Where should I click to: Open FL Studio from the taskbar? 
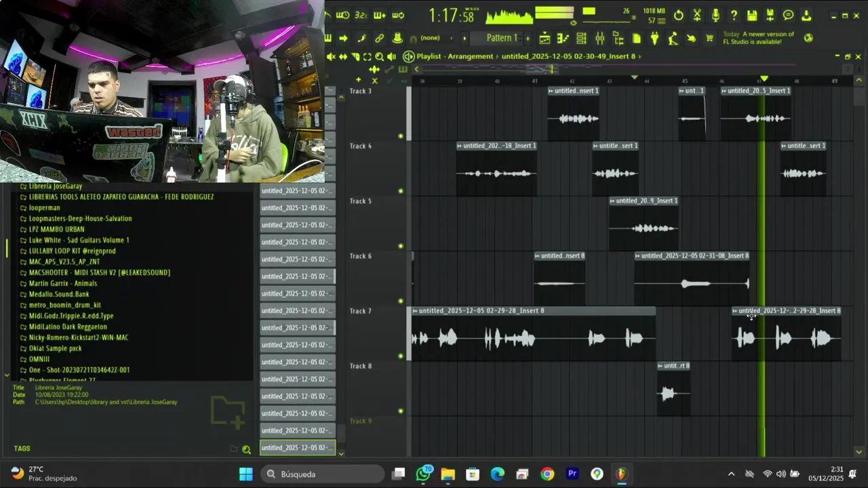tap(622, 474)
